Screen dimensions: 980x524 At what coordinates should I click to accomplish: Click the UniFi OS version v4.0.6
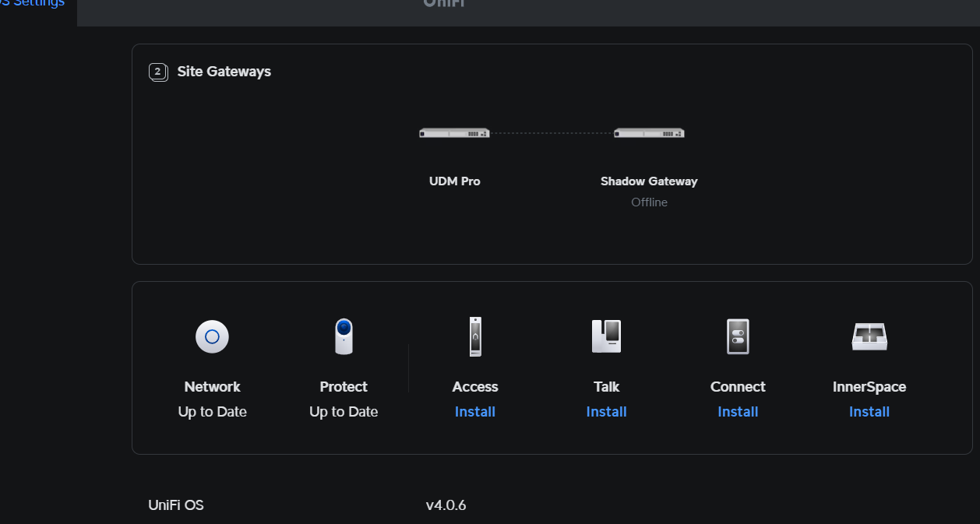pyautogui.click(x=446, y=505)
